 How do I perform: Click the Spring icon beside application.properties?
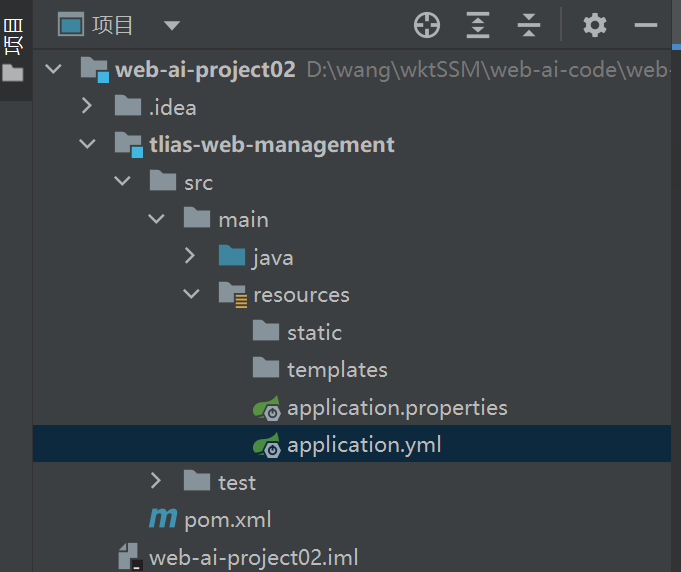click(x=266, y=408)
